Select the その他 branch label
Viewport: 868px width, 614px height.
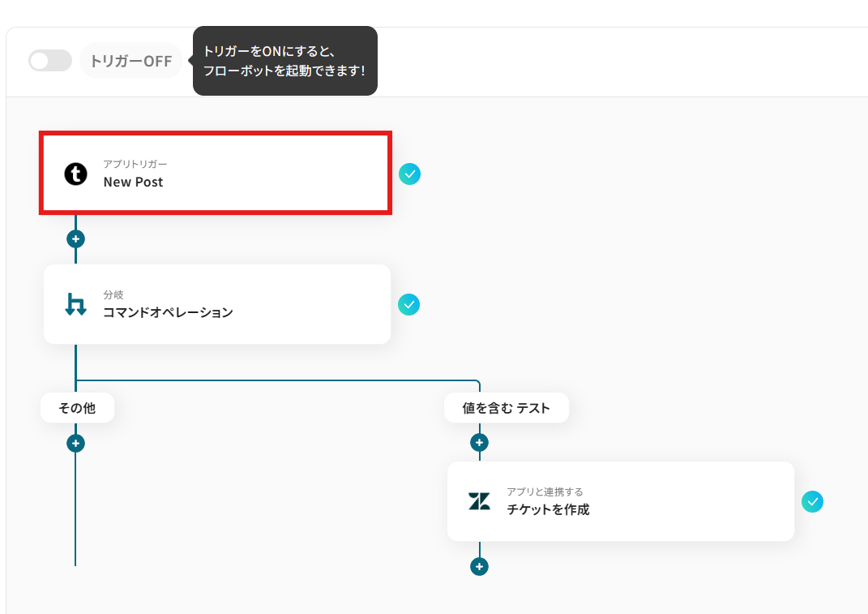(x=78, y=408)
